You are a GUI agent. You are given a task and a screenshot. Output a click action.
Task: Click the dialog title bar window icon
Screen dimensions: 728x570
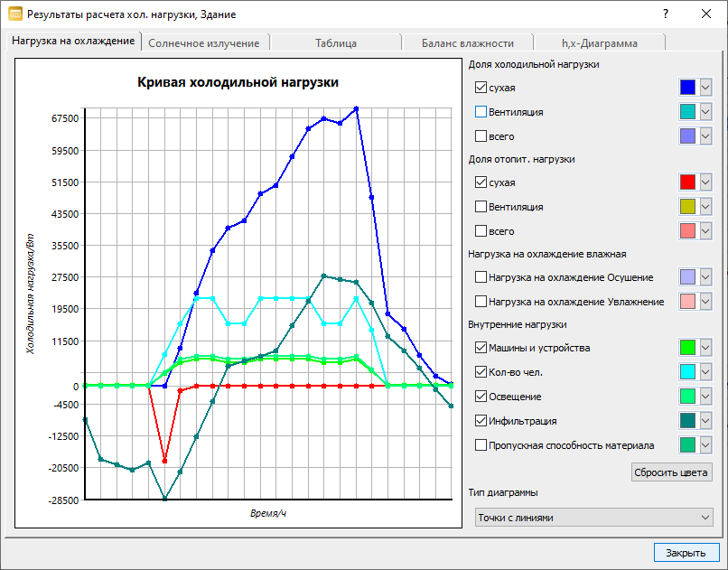[x=15, y=14]
